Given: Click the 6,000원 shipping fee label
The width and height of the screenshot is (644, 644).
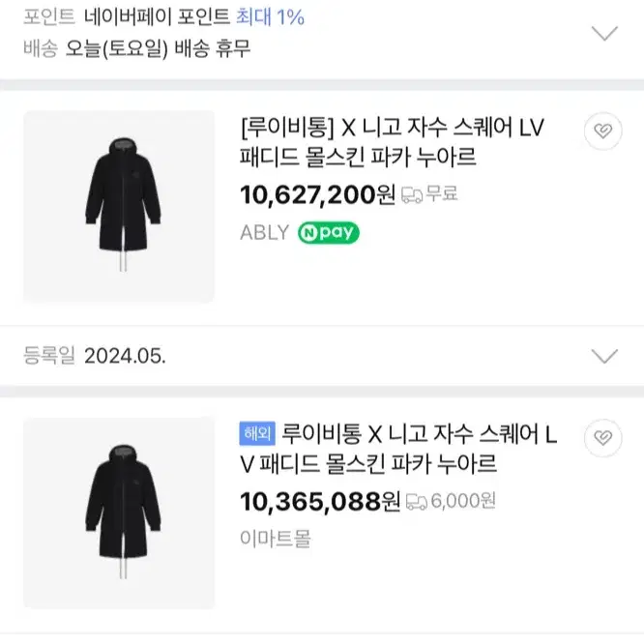Looking at the screenshot, I should (x=463, y=501).
